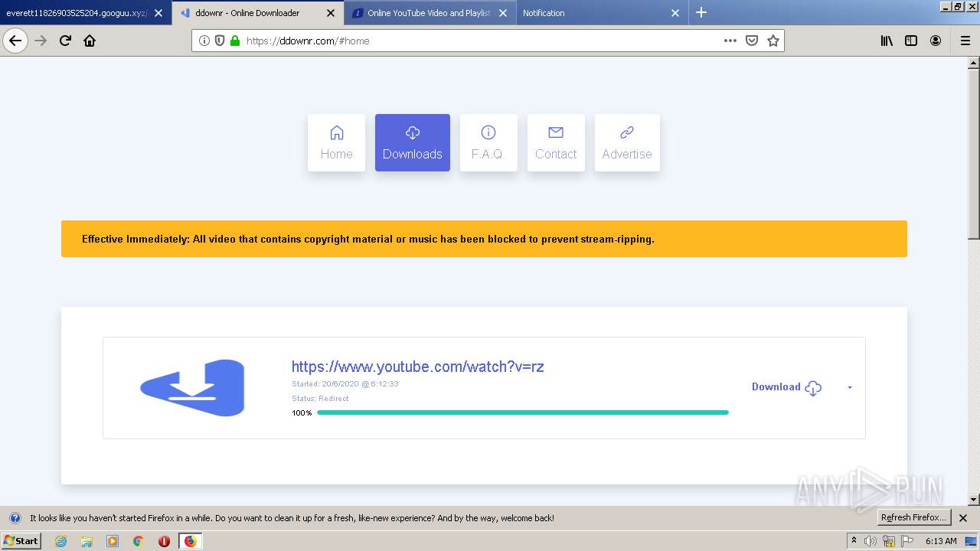
Task: Click 'Started: 20/6/2020 @ 6:12:33' text
Action: click(x=345, y=384)
